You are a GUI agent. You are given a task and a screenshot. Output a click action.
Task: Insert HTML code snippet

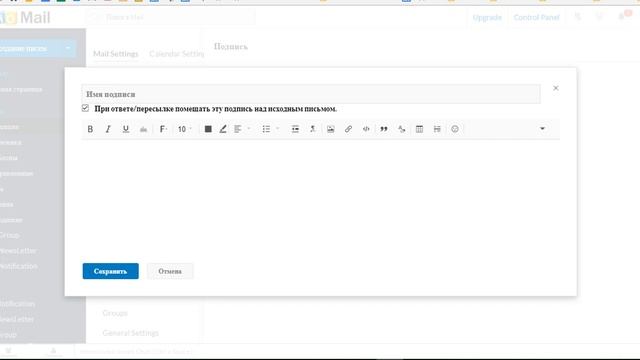[x=366, y=129]
